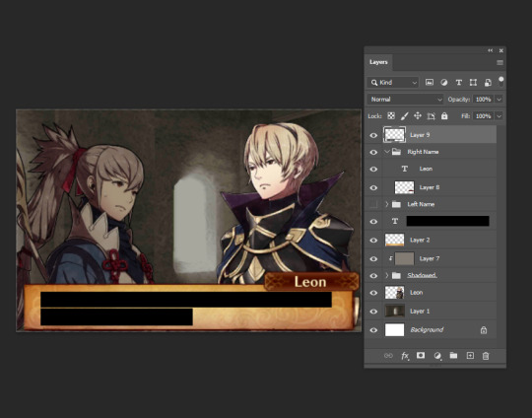This screenshot has width=532, height=418.
Task: Select Layer 9 thumbnail
Action: (394, 135)
